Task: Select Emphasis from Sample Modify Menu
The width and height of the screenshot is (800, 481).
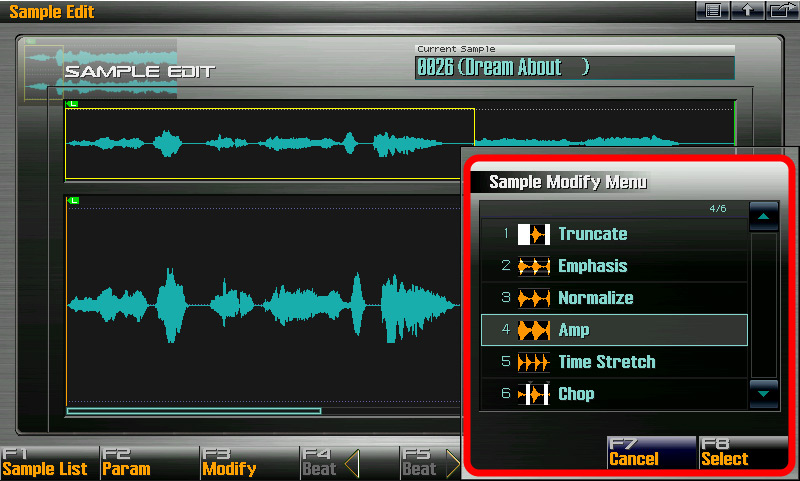Action: 614,266
